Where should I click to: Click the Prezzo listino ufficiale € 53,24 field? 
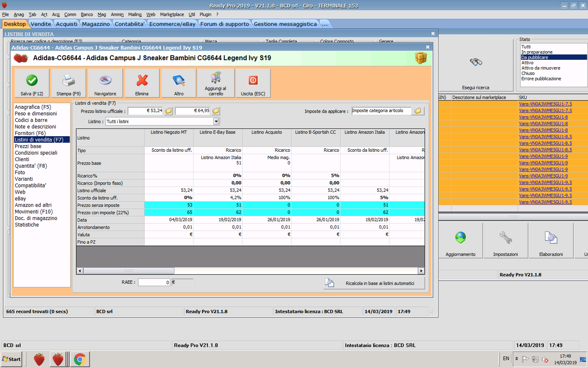pos(146,111)
